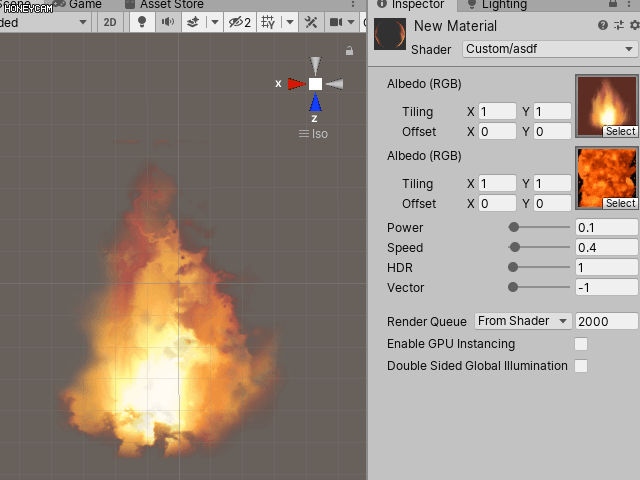640x480 pixels.
Task: Edit first Albedo Tiling Y field
Action: pyautogui.click(x=552, y=111)
